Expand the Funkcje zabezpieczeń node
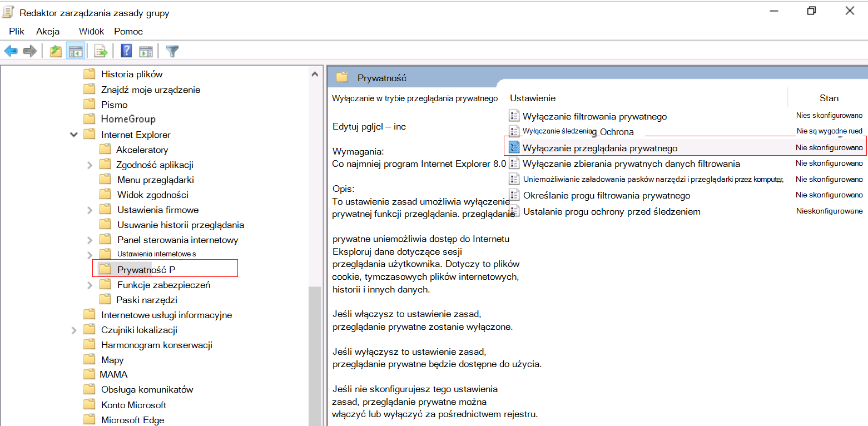Viewport: 868px width, 426px height. [90, 285]
